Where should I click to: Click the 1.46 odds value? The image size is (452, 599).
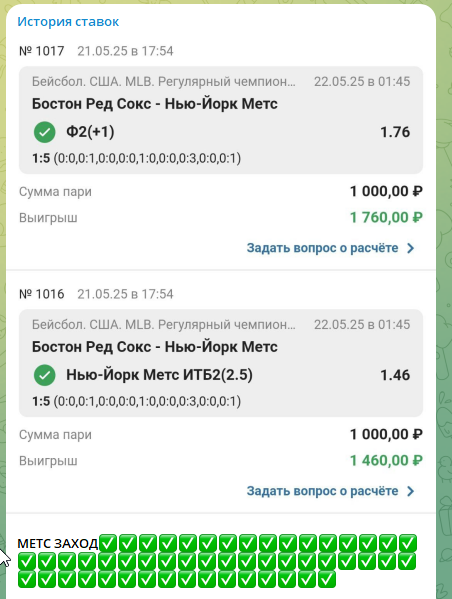click(395, 375)
